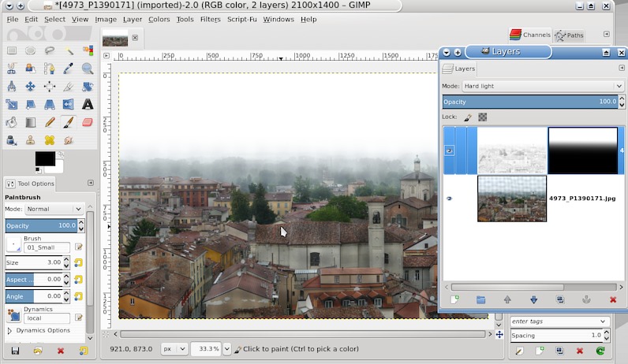Click the 01_Small brush name field
Screen dimensions: 628x364
(47, 247)
